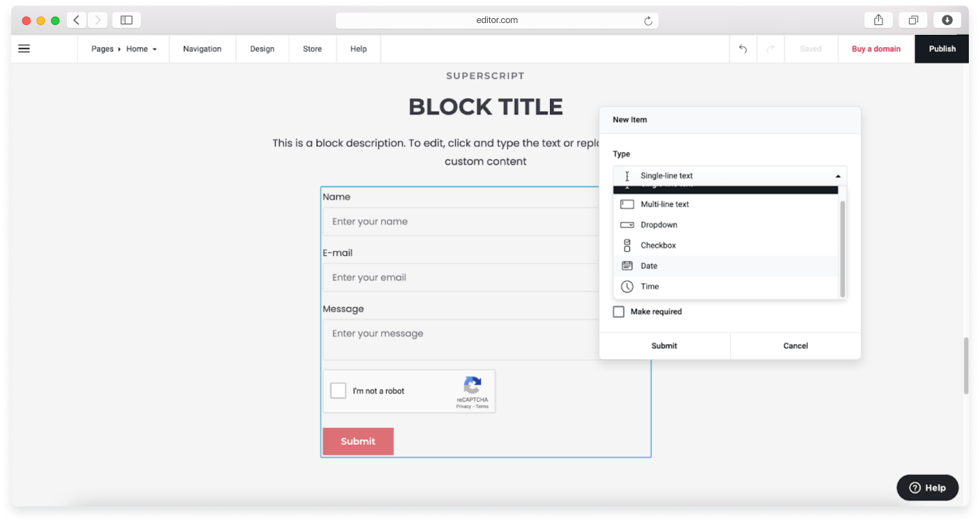Click the Message field label
Viewport: 980px width, 523px height.
click(x=344, y=309)
